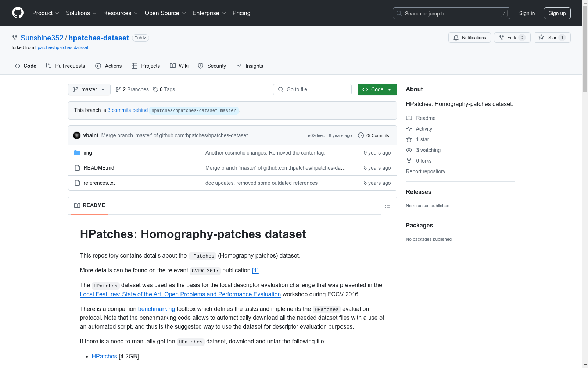Screen dimensions: 588x368
Task: Click the Go to file input
Action: 312,89
